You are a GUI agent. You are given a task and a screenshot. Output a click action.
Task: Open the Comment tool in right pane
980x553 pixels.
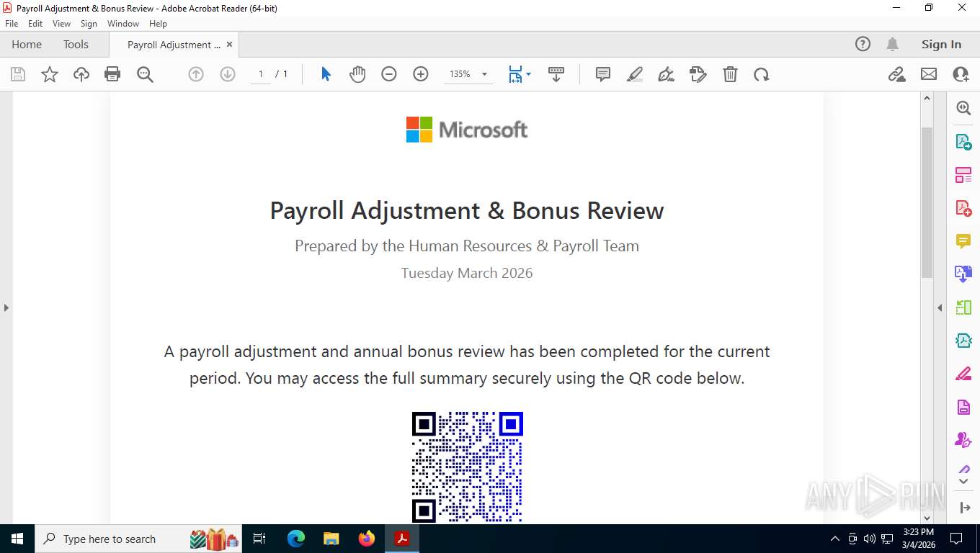tap(963, 241)
